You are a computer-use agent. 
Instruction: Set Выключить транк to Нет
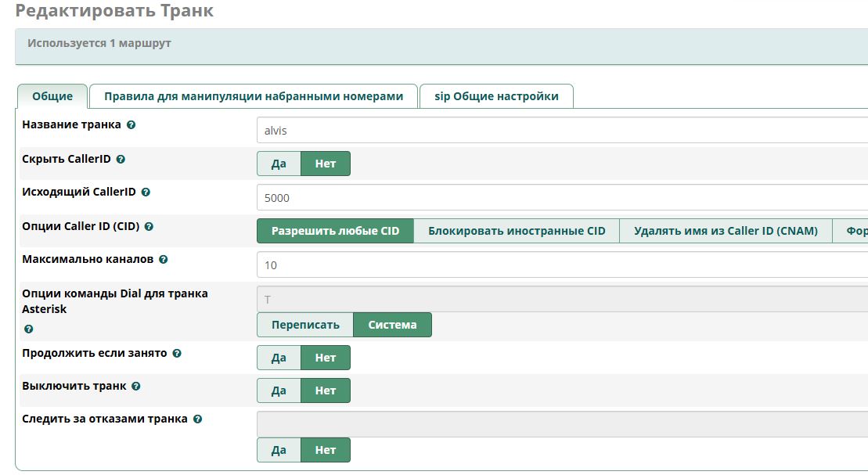pos(326,390)
